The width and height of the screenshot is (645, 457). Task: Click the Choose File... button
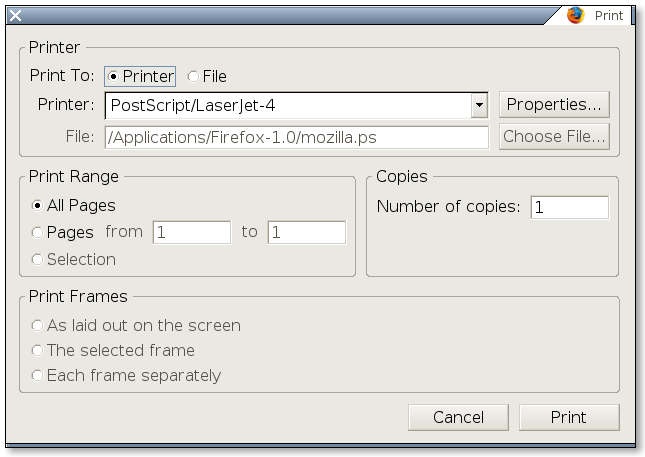click(554, 137)
